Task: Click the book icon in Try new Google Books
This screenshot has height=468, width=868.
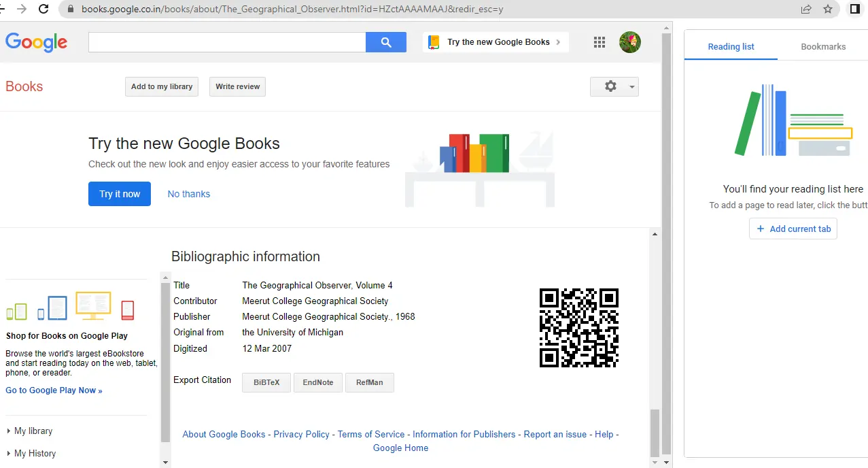Action: (x=433, y=42)
